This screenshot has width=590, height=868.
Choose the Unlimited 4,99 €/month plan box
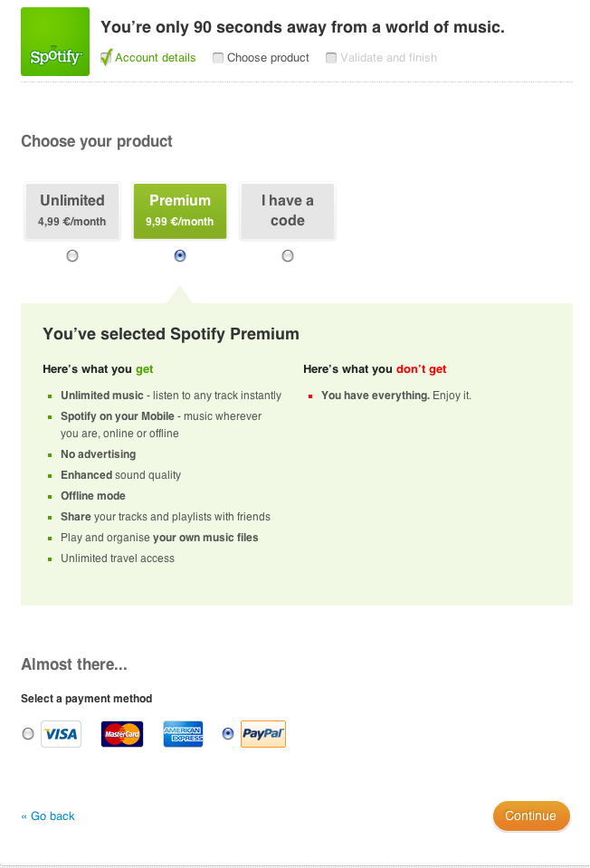72,212
